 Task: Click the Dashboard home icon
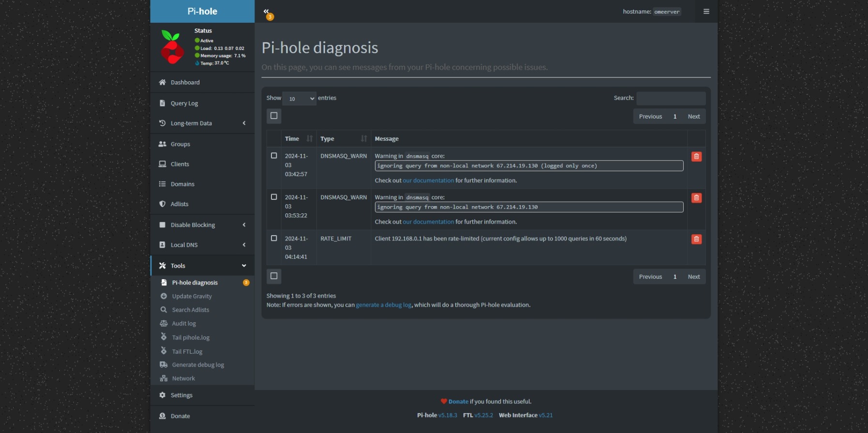tap(163, 82)
